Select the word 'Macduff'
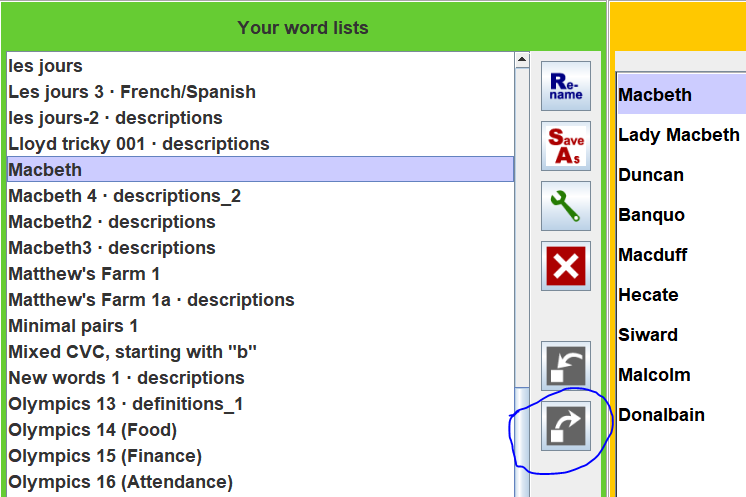This screenshot has height=497, width=746. point(682,254)
